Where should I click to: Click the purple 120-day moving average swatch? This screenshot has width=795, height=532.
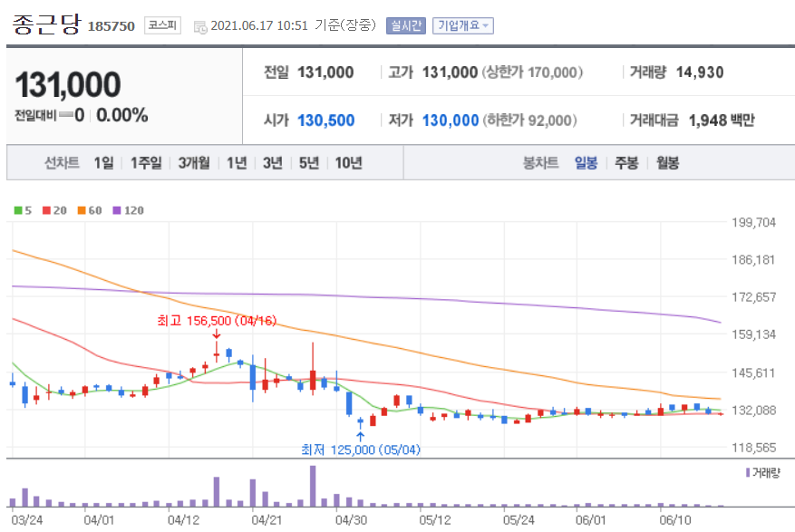[x=117, y=210]
